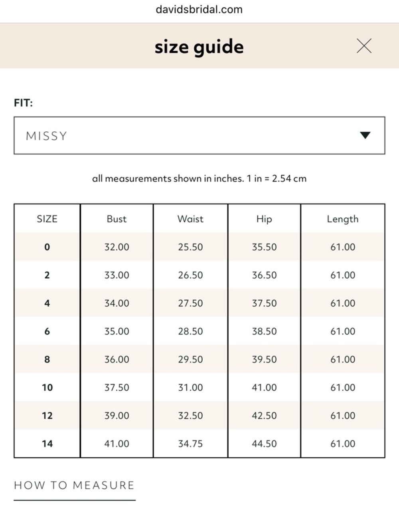Open the MISSY fit dropdown

(x=199, y=136)
